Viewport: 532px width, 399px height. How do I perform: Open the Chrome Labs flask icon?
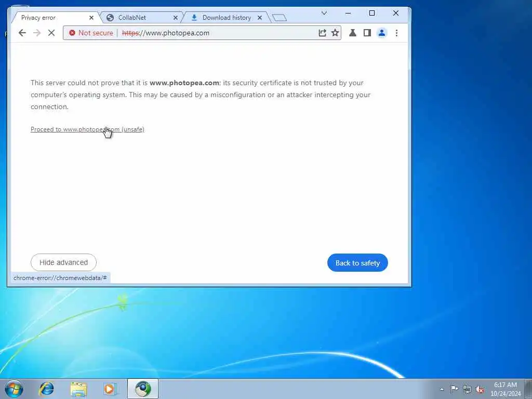pyautogui.click(x=353, y=33)
